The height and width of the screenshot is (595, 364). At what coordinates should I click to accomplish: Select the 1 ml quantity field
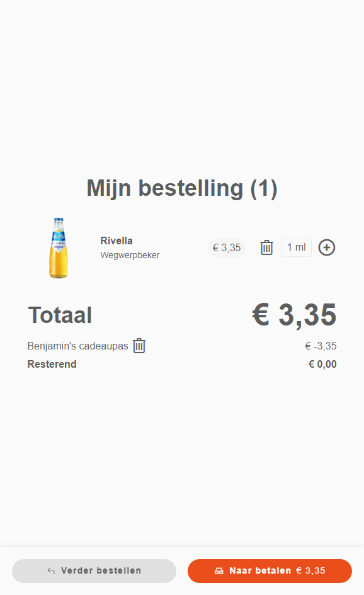tap(296, 247)
